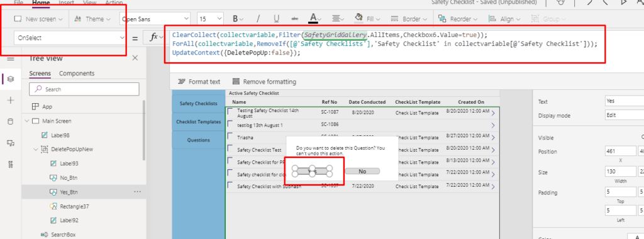Open the Align menu next to Reorder
644x239 pixels.
tap(505, 19)
